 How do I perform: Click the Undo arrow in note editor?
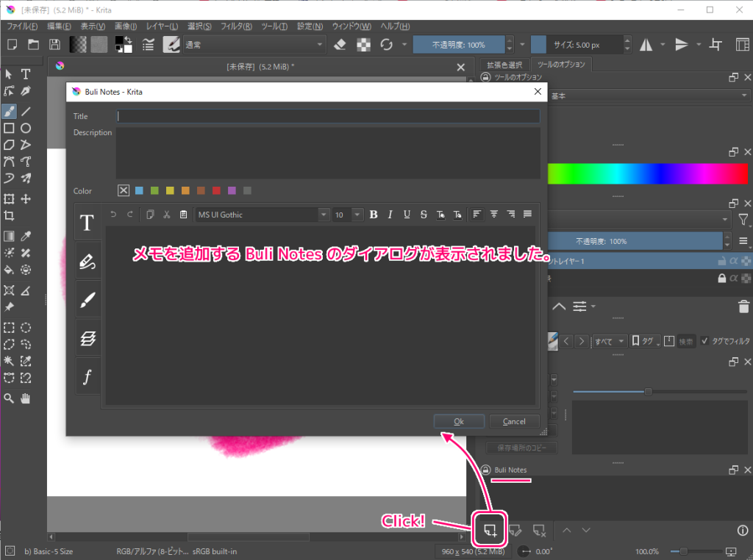[113, 215]
